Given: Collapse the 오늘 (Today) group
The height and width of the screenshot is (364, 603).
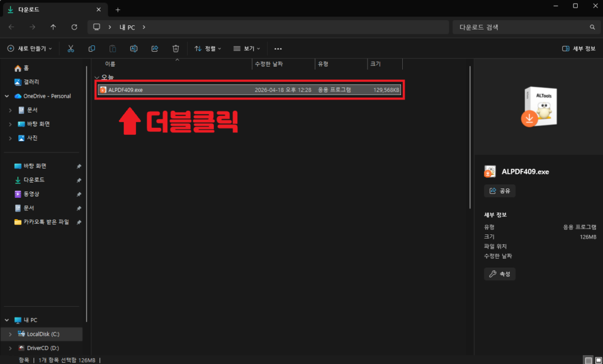Looking at the screenshot, I should 96,77.
